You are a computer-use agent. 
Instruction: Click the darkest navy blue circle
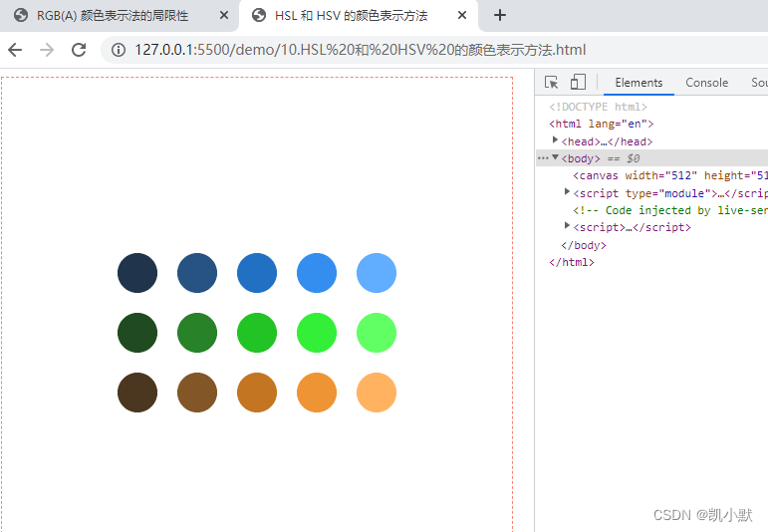pyautogui.click(x=137, y=273)
